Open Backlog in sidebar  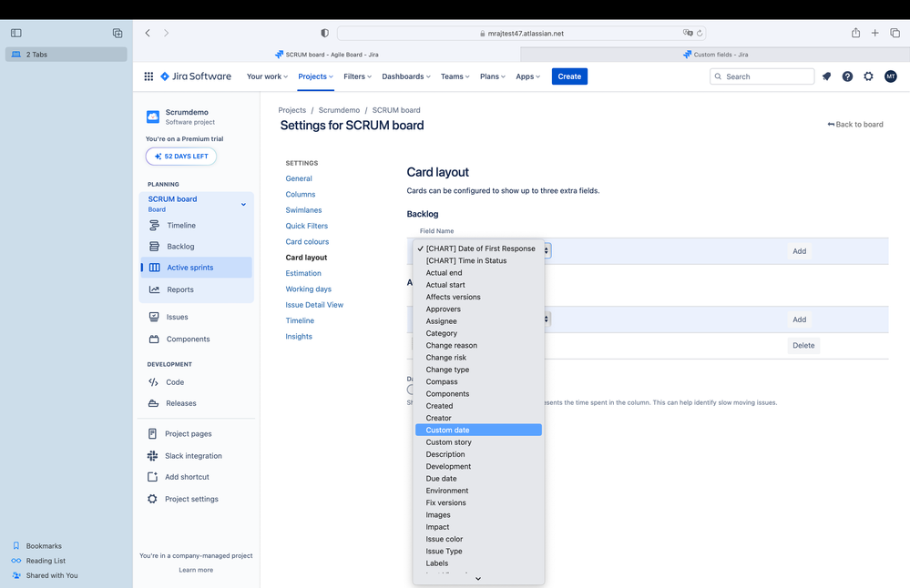pyautogui.click(x=196, y=247)
